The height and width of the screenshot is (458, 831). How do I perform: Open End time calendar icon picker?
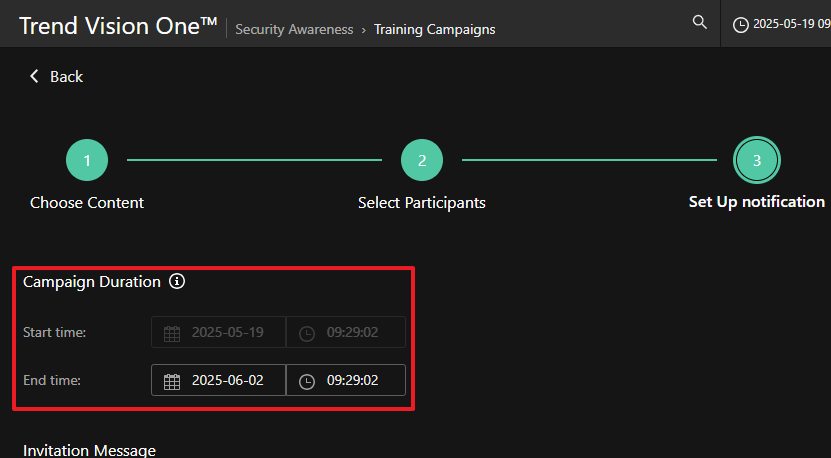(172, 381)
